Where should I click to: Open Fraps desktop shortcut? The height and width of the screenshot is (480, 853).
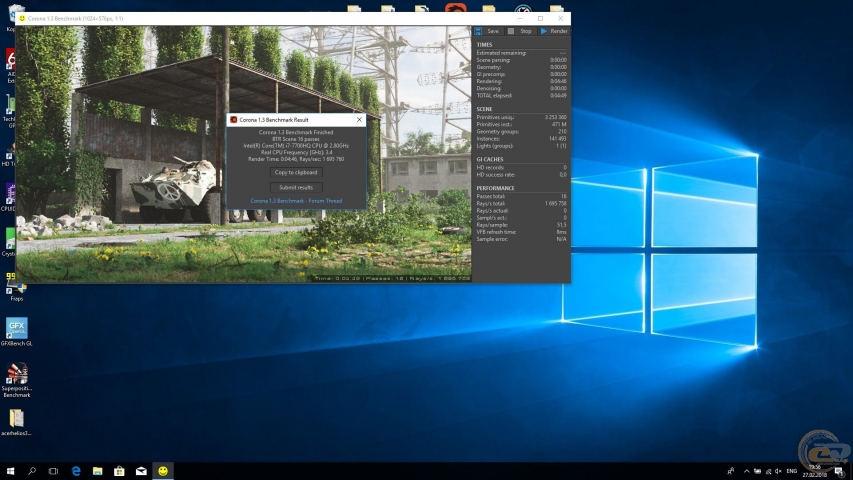tap(16, 288)
